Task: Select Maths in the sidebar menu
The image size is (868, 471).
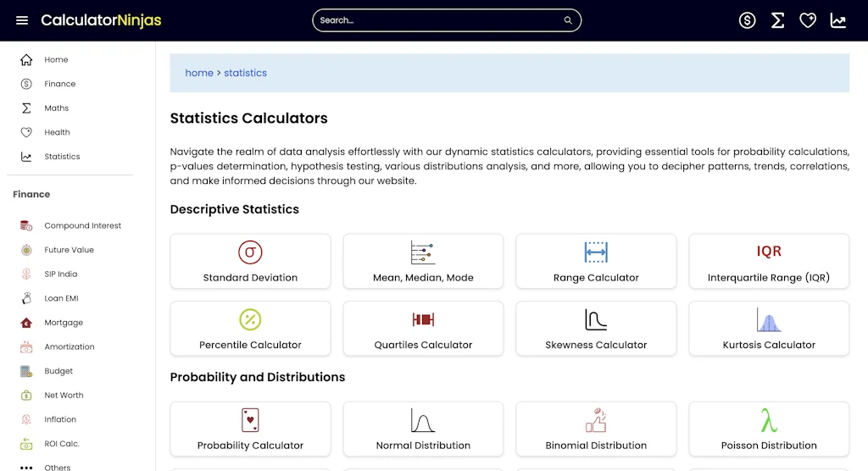Action: tap(56, 108)
